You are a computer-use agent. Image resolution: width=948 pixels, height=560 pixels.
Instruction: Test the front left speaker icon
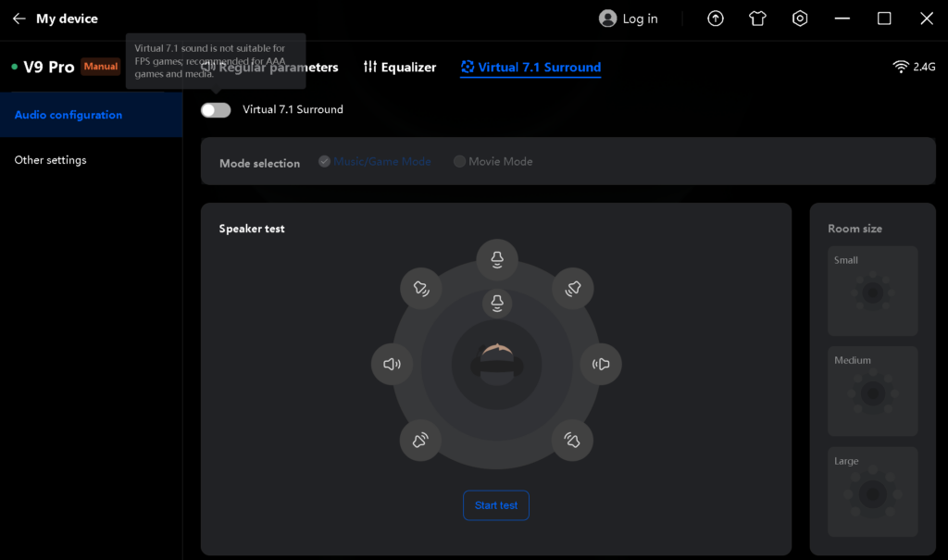click(421, 289)
